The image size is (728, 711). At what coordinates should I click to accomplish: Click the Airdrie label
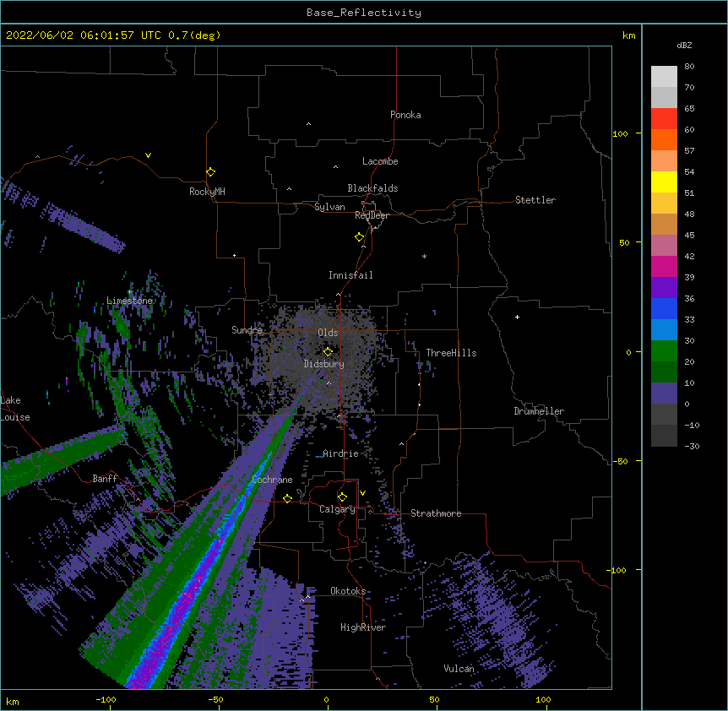click(341, 453)
